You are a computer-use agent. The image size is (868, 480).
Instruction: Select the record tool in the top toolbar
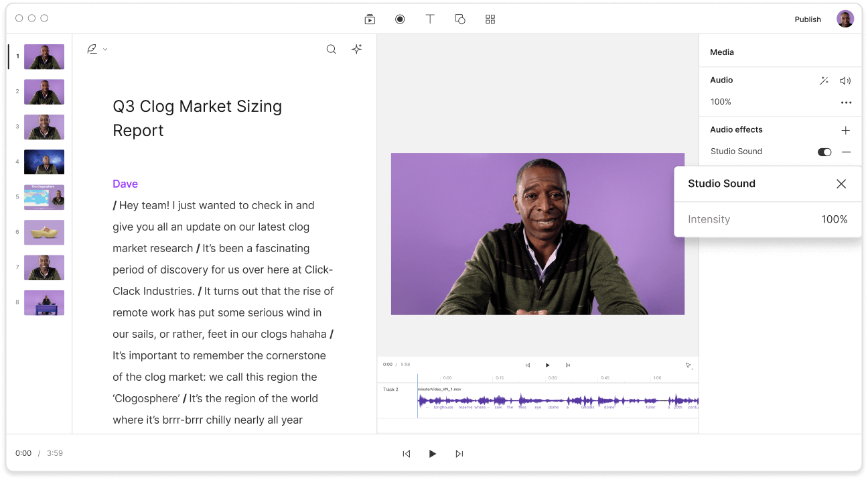[400, 19]
